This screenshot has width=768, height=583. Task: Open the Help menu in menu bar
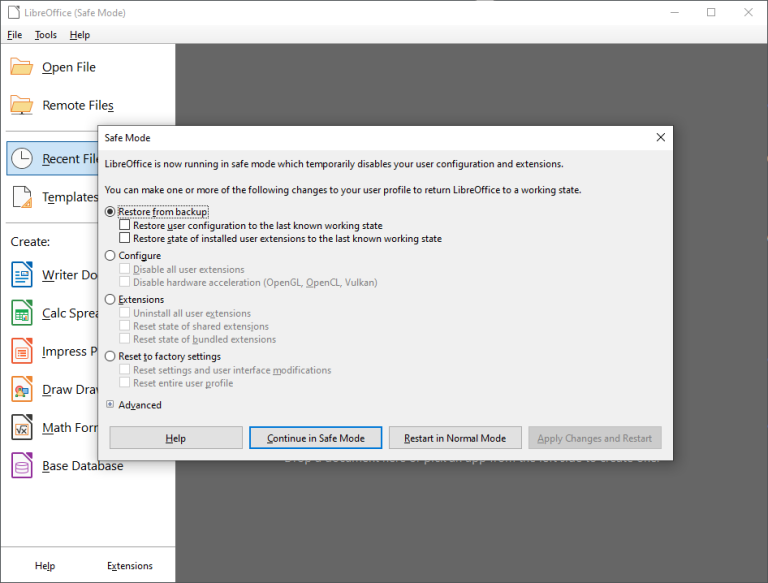(x=80, y=35)
